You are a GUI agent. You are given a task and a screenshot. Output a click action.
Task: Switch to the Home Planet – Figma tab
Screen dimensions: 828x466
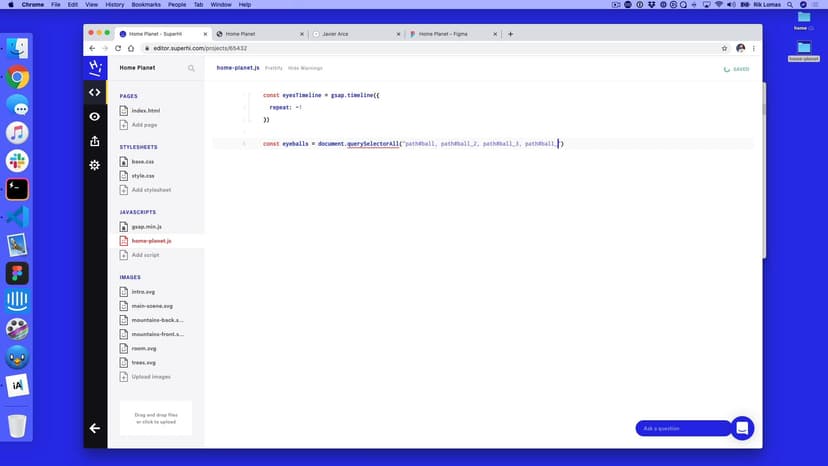click(448, 34)
